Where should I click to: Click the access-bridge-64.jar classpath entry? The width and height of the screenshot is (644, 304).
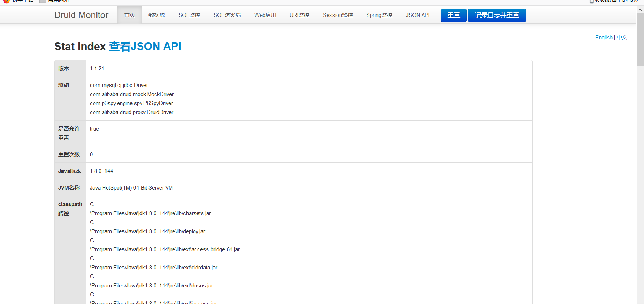pos(165,249)
